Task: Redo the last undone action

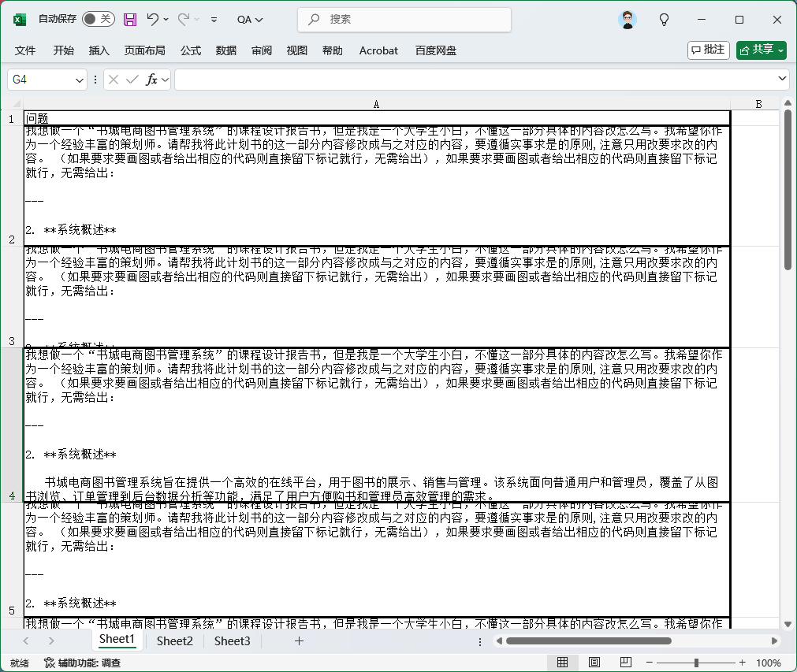Action: tap(184, 20)
